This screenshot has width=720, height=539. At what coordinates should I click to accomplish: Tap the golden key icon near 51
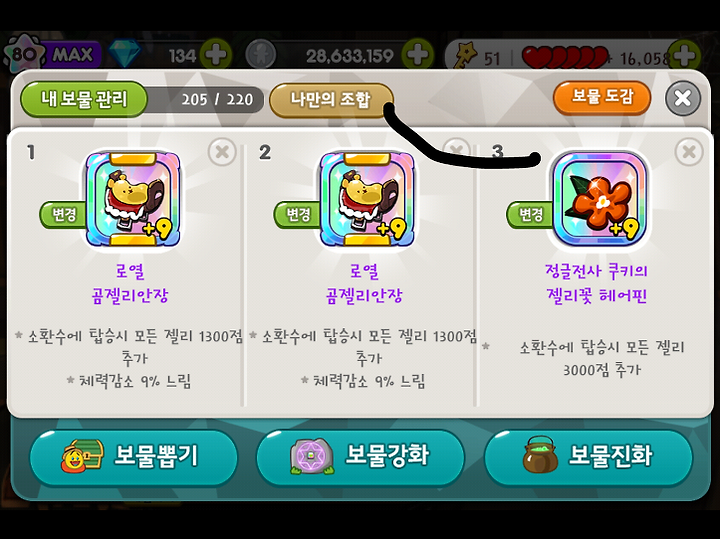(x=465, y=56)
